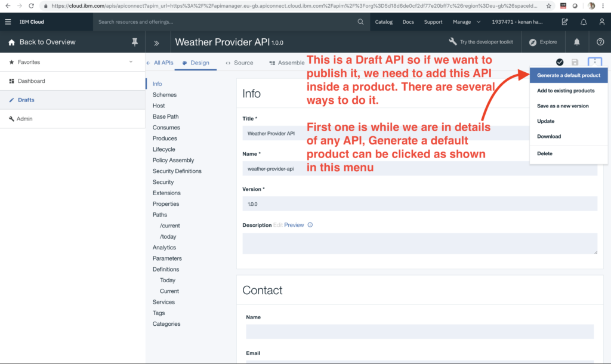The height and width of the screenshot is (364, 611).
Task: Open the Manage dropdown
Action: pos(467,22)
